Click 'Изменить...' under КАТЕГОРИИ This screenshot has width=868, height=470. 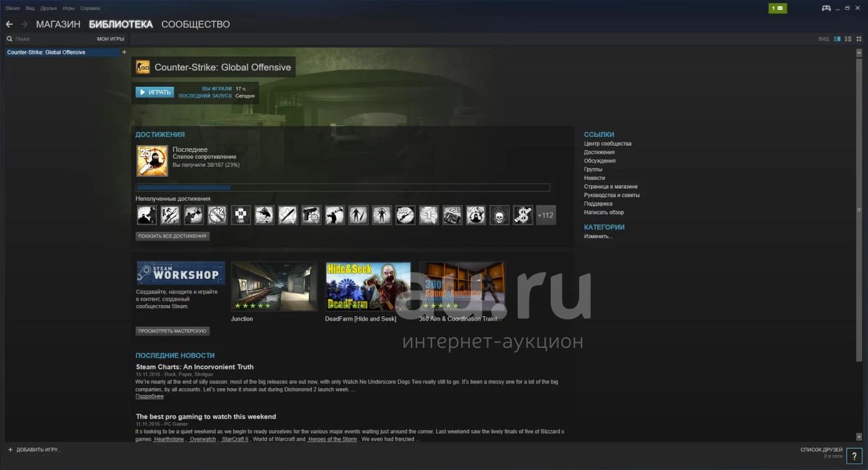point(598,236)
